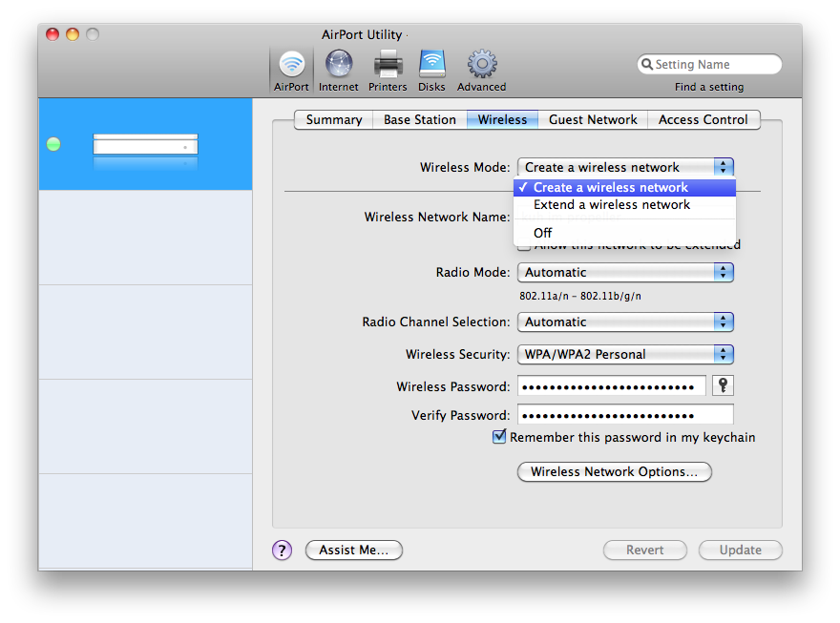Click the Setting Name search field

click(x=709, y=64)
